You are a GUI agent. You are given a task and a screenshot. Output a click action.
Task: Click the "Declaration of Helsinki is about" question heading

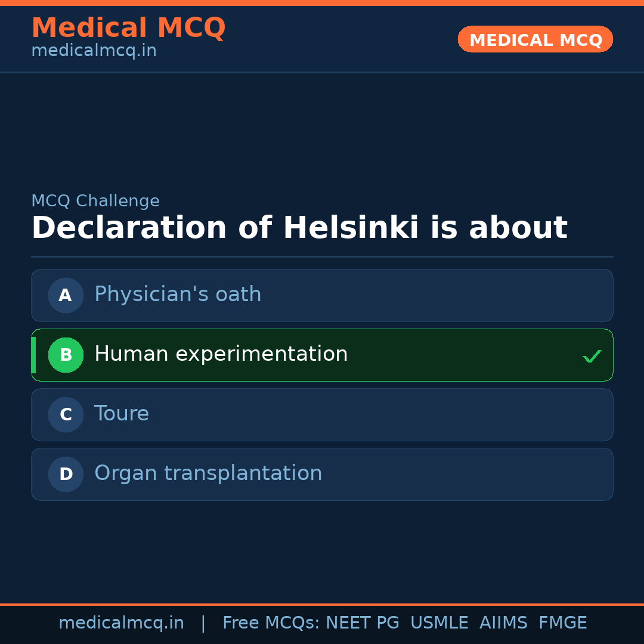(x=299, y=228)
